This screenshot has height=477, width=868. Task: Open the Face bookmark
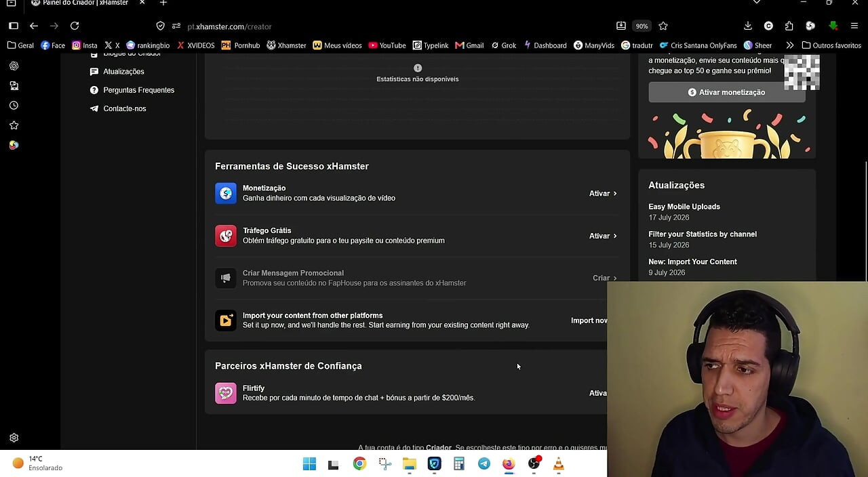click(53, 45)
